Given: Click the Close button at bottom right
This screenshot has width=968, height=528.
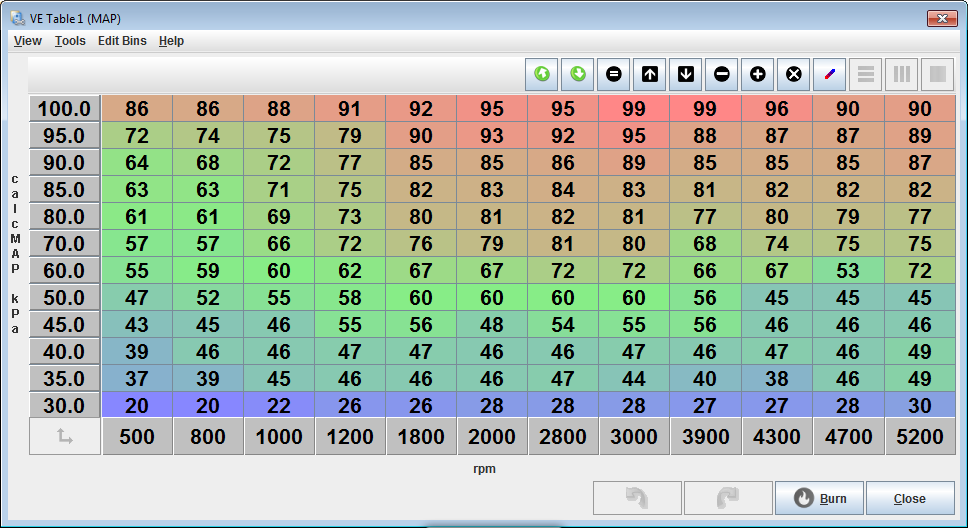Looking at the screenshot, I should pos(909,498).
